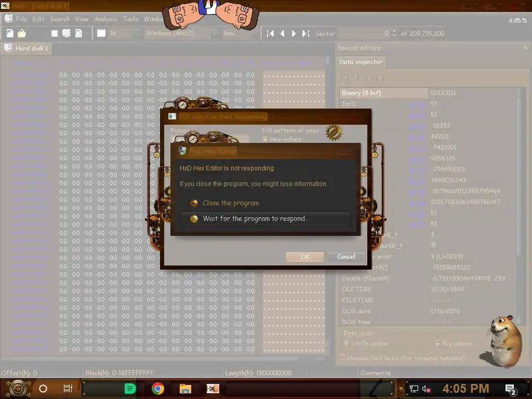532x399 pixels.
Task: Open the hex offset base dropdown
Action: click(x=255, y=33)
